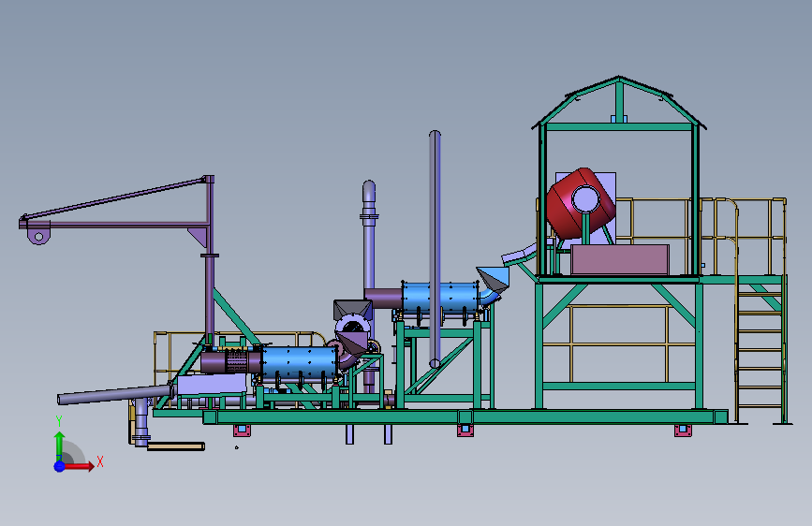
Task: Pick the purple jib crane horizontal boom
Action: tap(114, 225)
